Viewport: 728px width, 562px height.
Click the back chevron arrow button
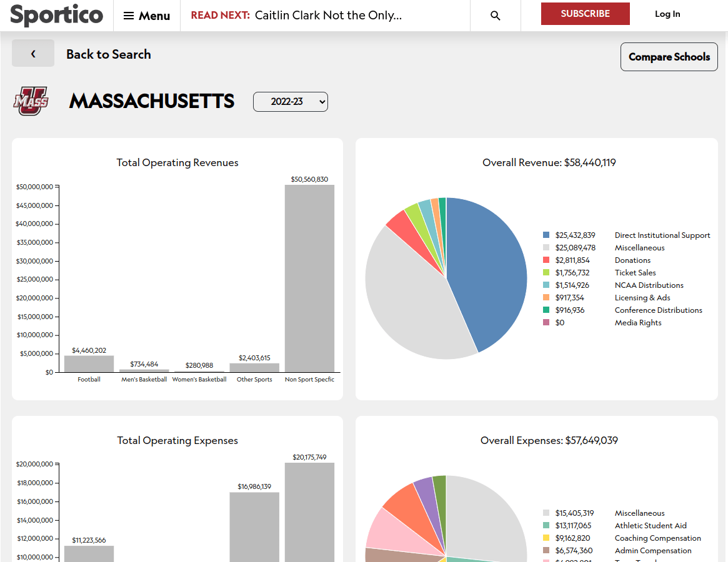click(x=33, y=53)
